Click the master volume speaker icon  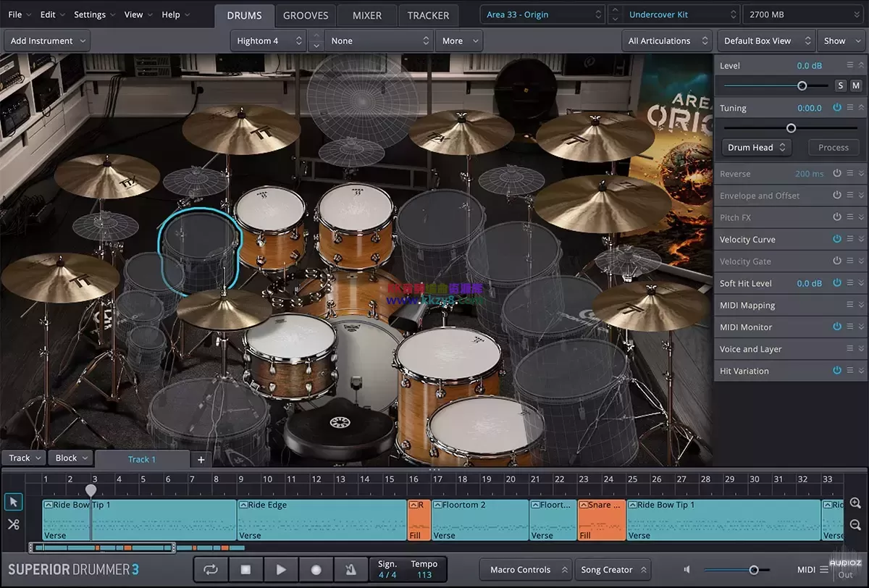(x=688, y=570)
